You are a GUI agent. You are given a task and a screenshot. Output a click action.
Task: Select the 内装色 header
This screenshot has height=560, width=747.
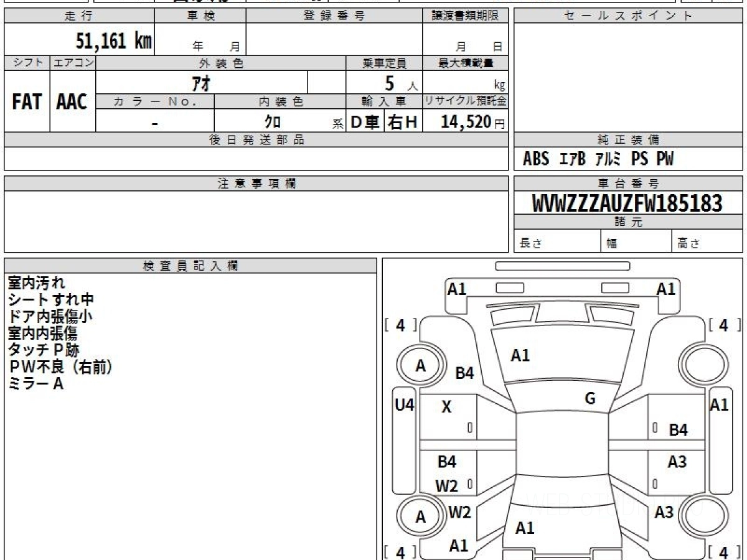tap(280, 101)
